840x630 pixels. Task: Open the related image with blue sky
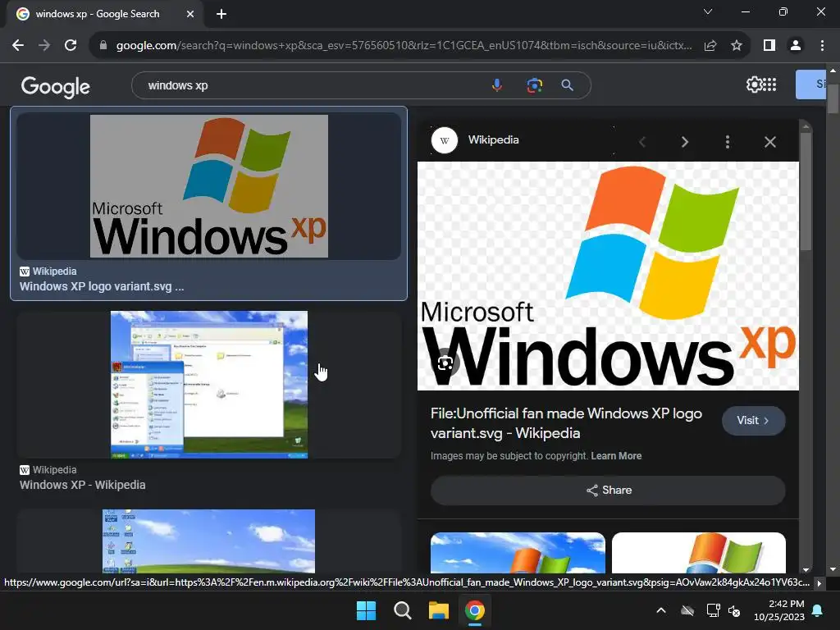[x=518, y=553]
